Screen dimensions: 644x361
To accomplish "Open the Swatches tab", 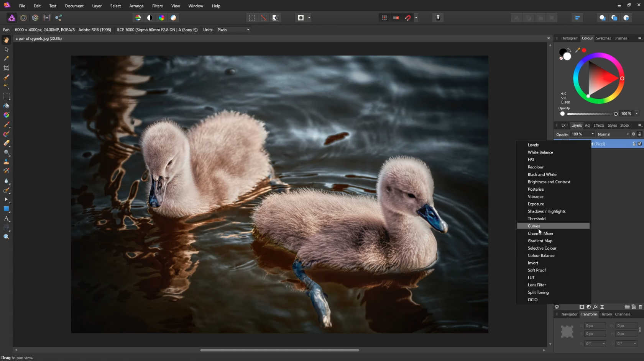I will [x=603, y=38].
